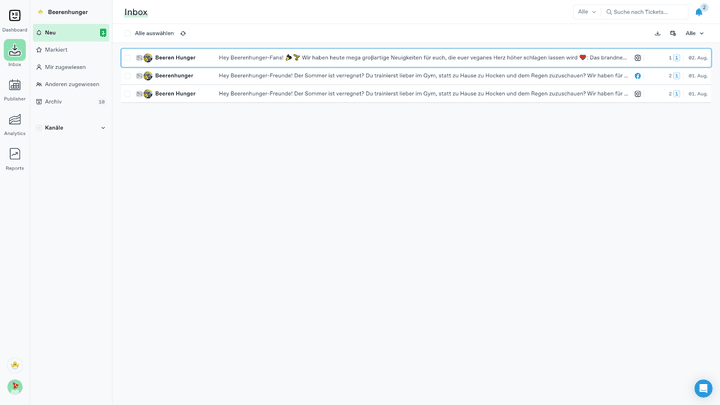Image resolution: width=720 pixels, height=405 pixels.
Task: Click the Inbox page heading
Action: 136,12
